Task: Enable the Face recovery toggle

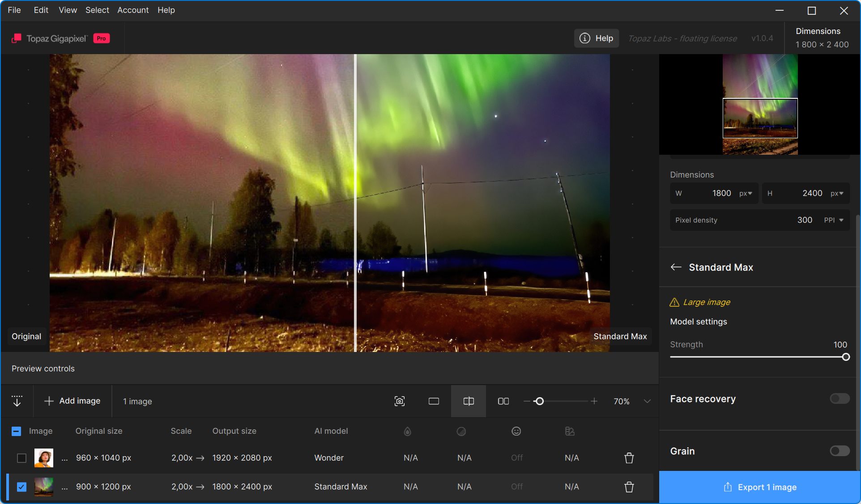Action: (840, 398)
